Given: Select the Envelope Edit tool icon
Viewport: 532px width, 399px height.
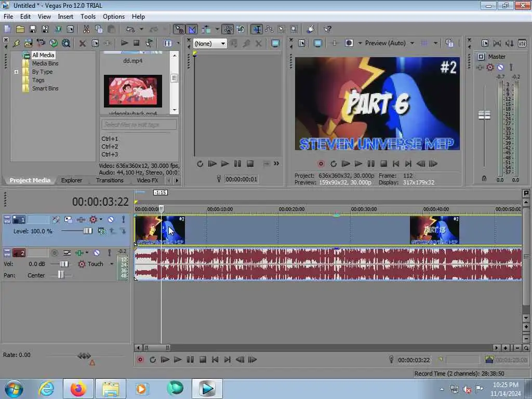Looking at the screenshot, I should click(270, 30).
